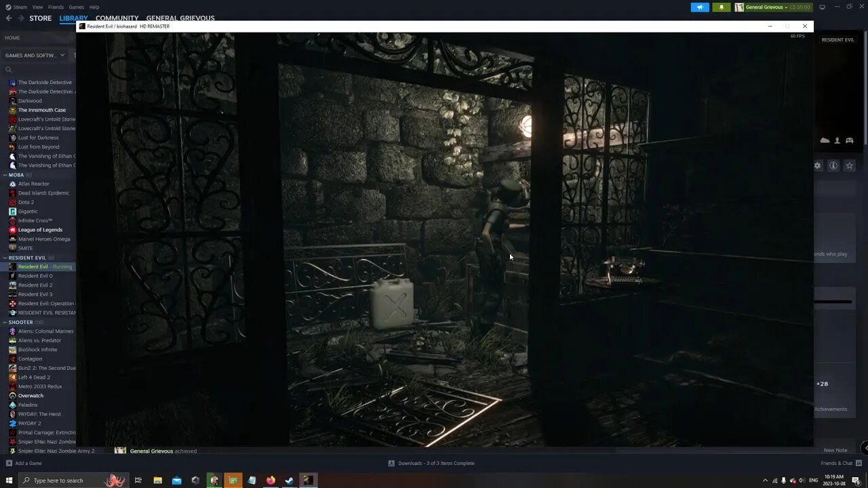Open Downloads status link
Screen dimensions: 868x488
point(431,463)
